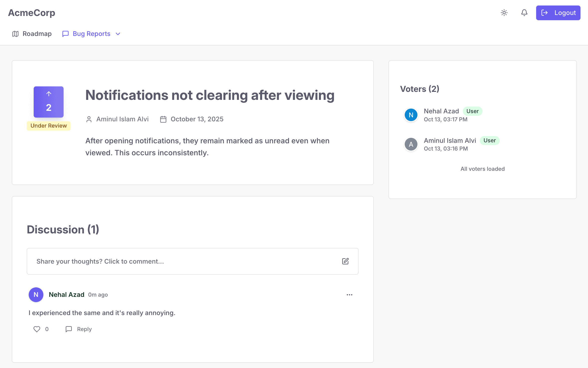Open the ellipsis menu on Nehal Azad's comment
Image resolution: width=588 pixels, height=368 pixels.
(349, 295)
